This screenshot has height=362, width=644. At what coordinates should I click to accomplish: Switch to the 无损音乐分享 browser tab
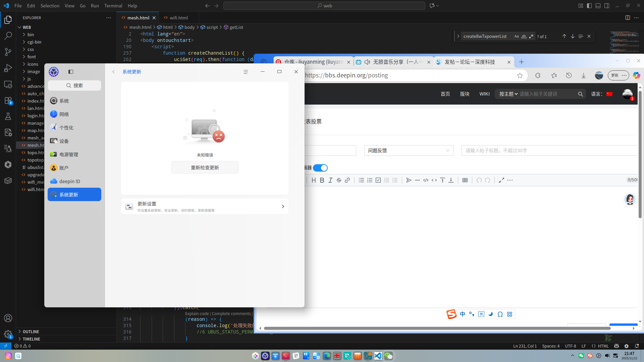click(393, 62)
